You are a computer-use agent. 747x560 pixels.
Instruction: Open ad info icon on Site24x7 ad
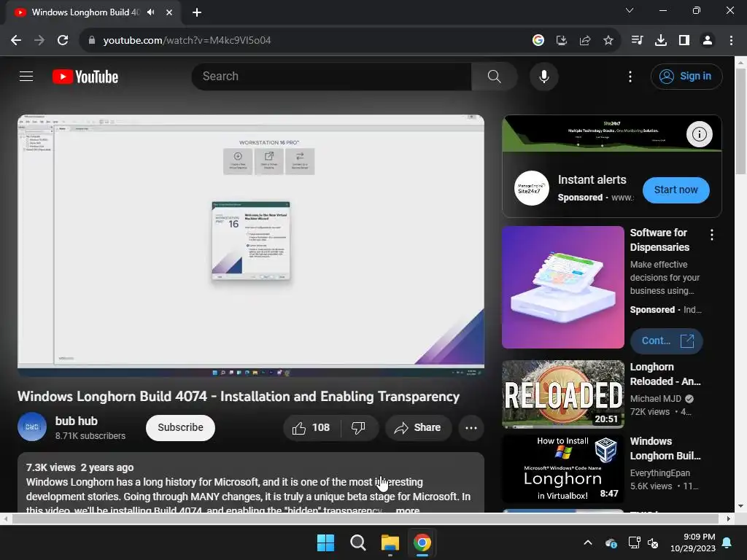coord(699,134)
